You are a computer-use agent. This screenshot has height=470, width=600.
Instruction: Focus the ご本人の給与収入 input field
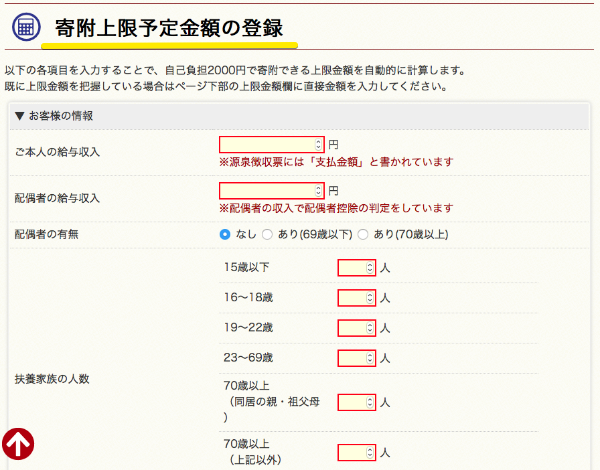272,145
